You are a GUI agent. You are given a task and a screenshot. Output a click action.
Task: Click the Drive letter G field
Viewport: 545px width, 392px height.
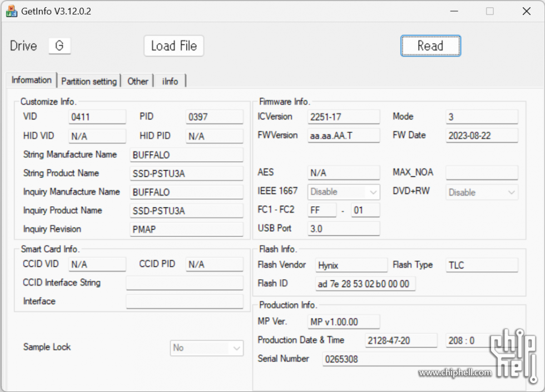[x=60, y=46]
